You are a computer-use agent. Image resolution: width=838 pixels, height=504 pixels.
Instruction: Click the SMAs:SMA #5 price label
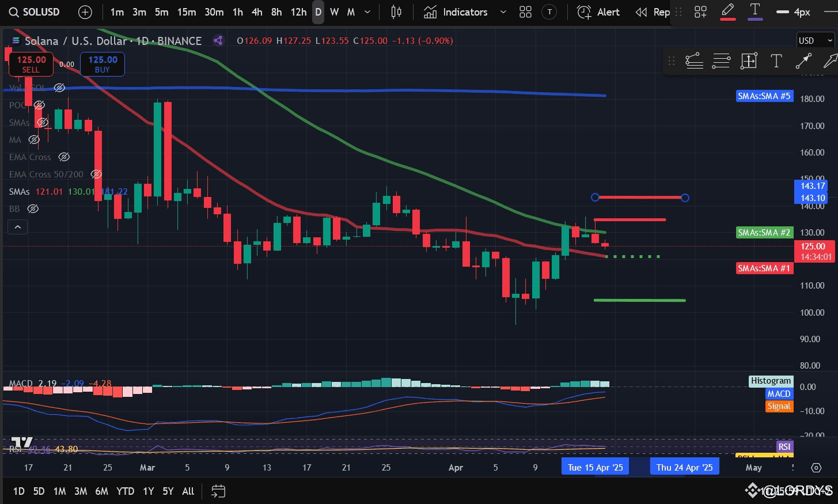click(764, 96)
